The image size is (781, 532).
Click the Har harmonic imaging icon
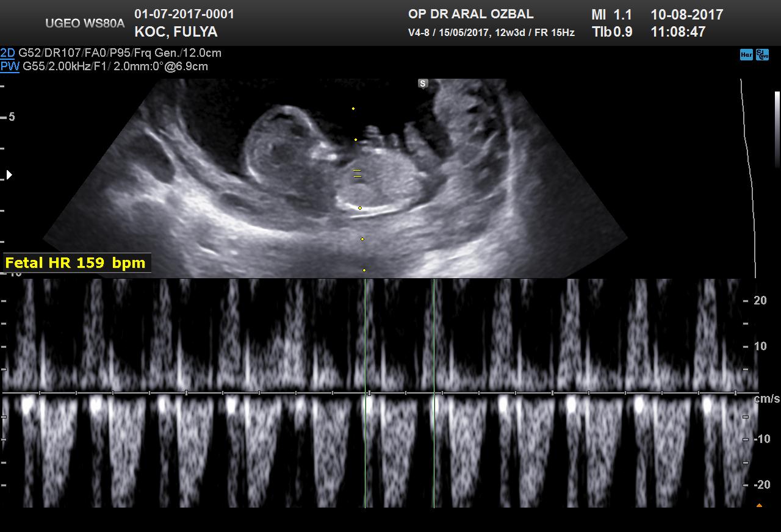[746, 55]
